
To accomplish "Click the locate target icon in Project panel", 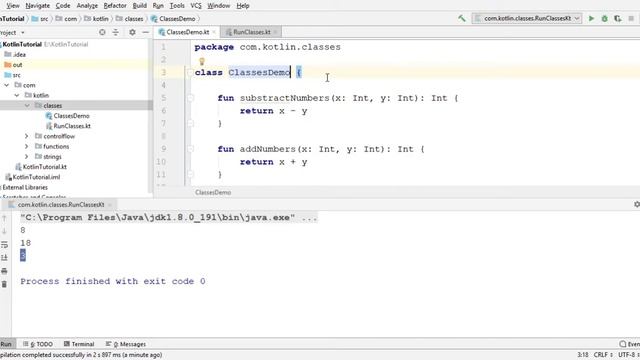I will [102, 32].
